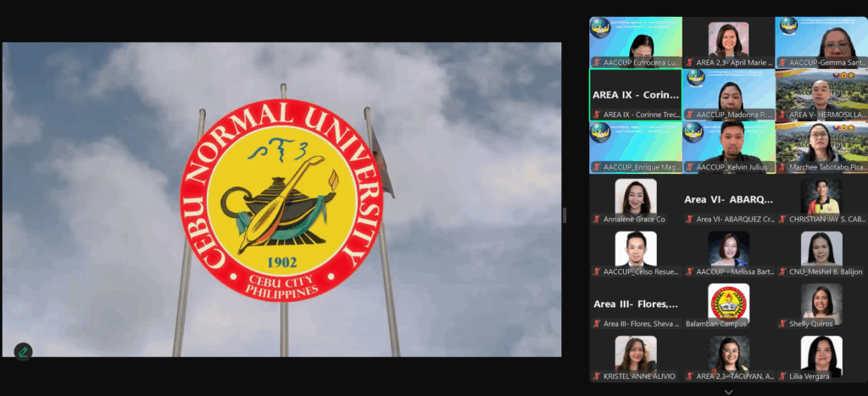The height and width of the screenshot is (396, 868).
Task: Open the annotate pencil tool on shared screen
Action: (x=23, y=352)
